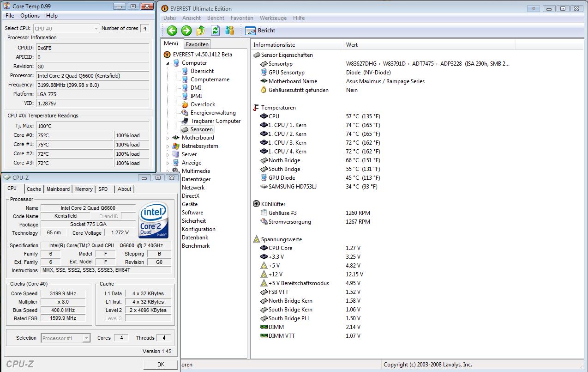Click the refresh icon in EVEREST toolbar
Image resolution: width=588 pixels, height=372 pixels.
pos(215,30)
